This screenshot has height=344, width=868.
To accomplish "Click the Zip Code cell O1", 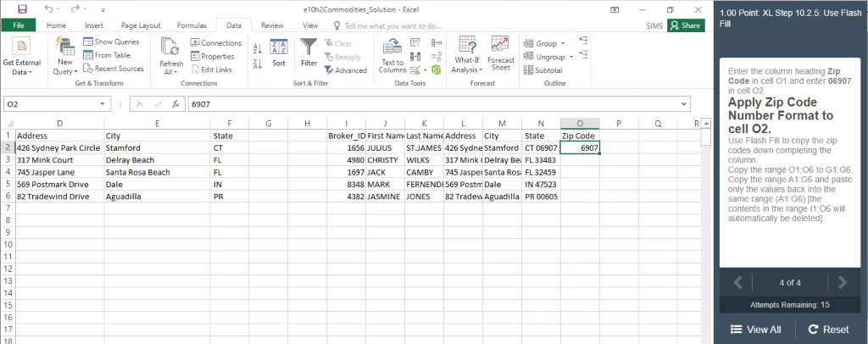I will click(x=580, y=136).
